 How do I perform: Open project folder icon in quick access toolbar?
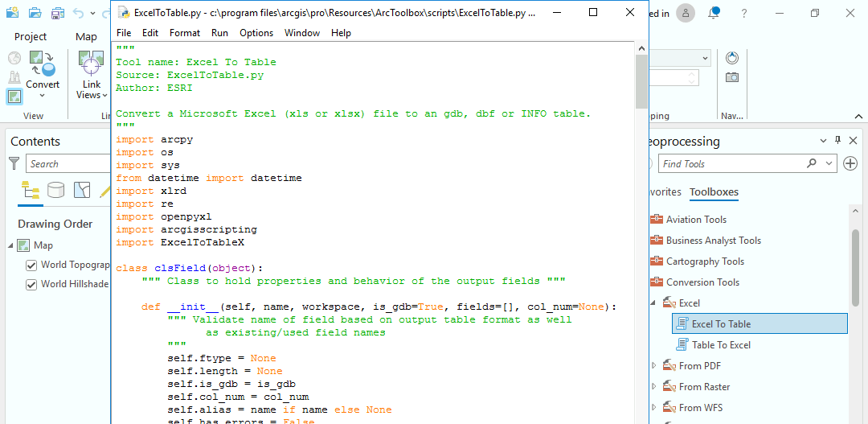click(35, 12)
